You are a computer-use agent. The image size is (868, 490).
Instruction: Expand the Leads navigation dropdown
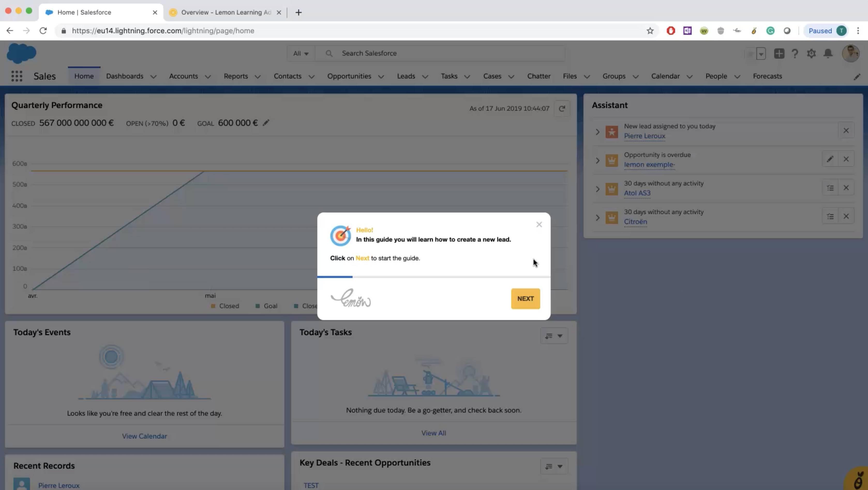point(424,76)
